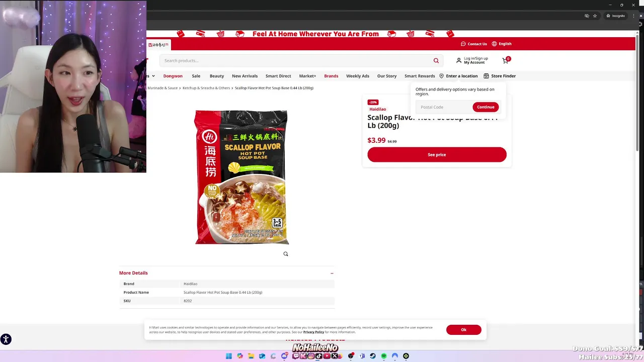Bookmark this page with the star icon

click(595, 16)
